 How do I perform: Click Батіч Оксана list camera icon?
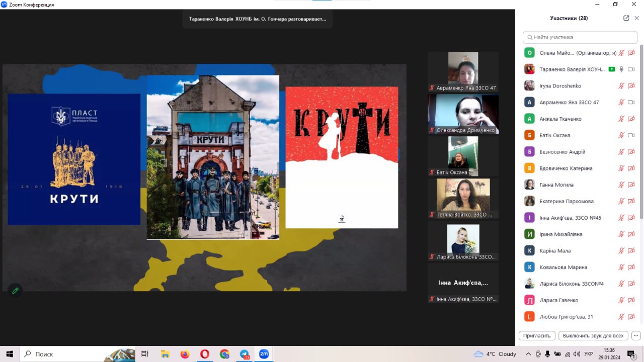(631, 135)
